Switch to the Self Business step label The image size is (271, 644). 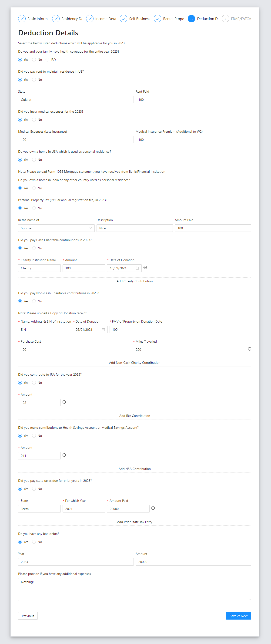coord(140,19)
